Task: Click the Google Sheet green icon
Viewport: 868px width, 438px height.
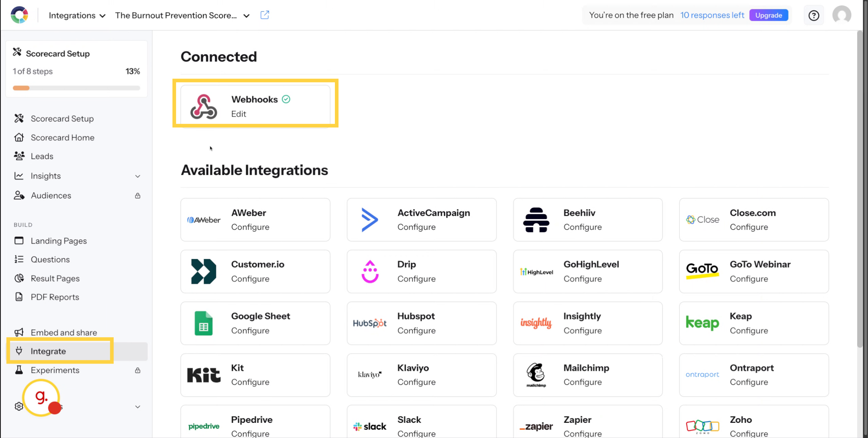Action: pyautogui.click(x=204, y=323)
